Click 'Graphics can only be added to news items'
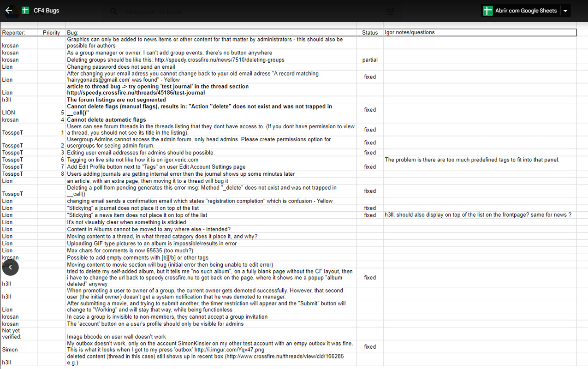The image size is (588, 369). [x=211, y=43]
